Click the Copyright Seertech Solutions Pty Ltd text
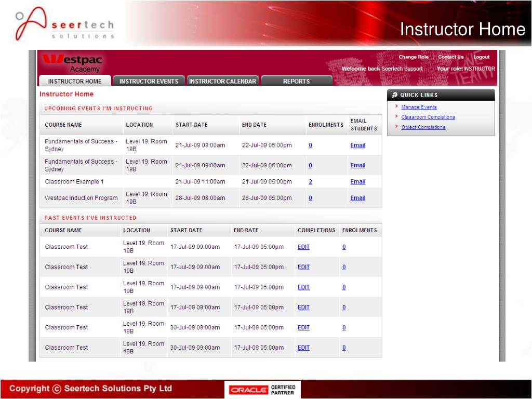The image size is (532, 399). pos(90,389)
